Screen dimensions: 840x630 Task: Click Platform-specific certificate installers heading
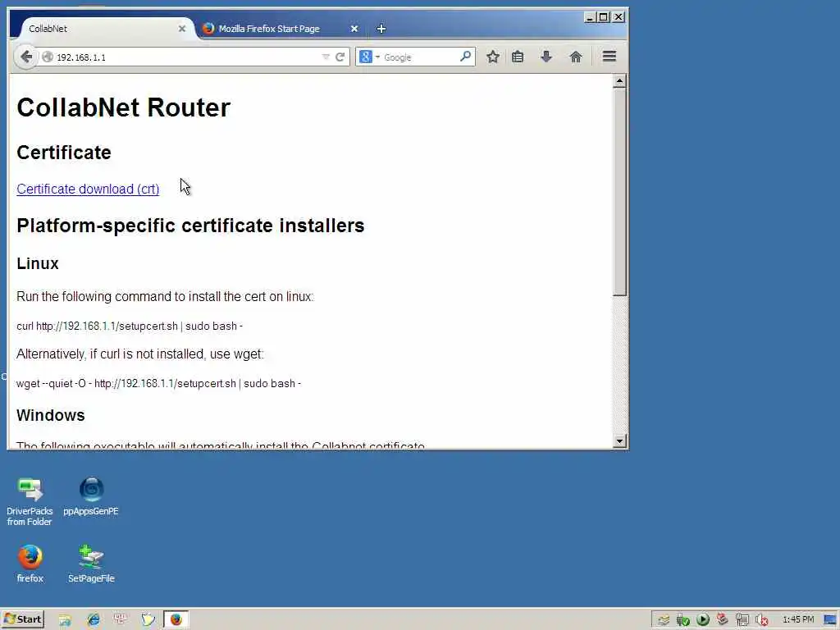coord(190,226)
